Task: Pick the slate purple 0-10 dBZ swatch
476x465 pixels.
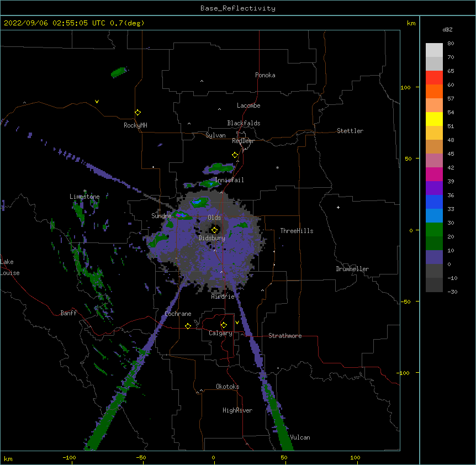Action: 434,257
